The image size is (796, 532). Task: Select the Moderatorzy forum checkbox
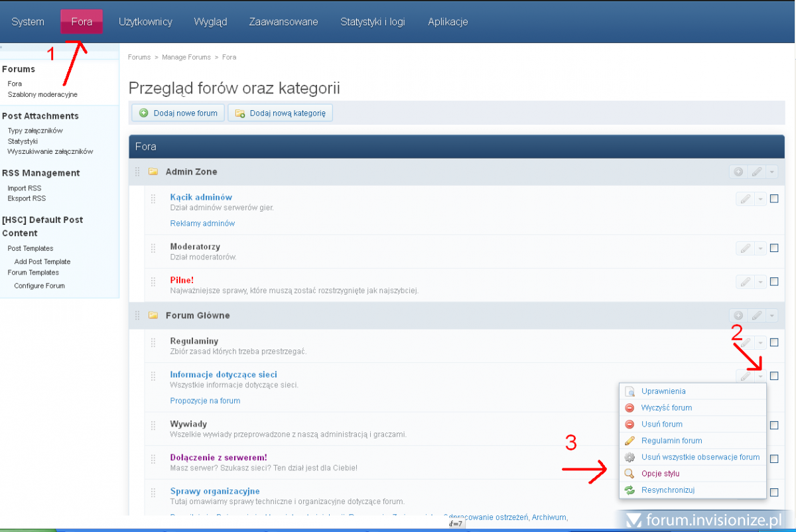pyautogui.click(x=774, y=248)
